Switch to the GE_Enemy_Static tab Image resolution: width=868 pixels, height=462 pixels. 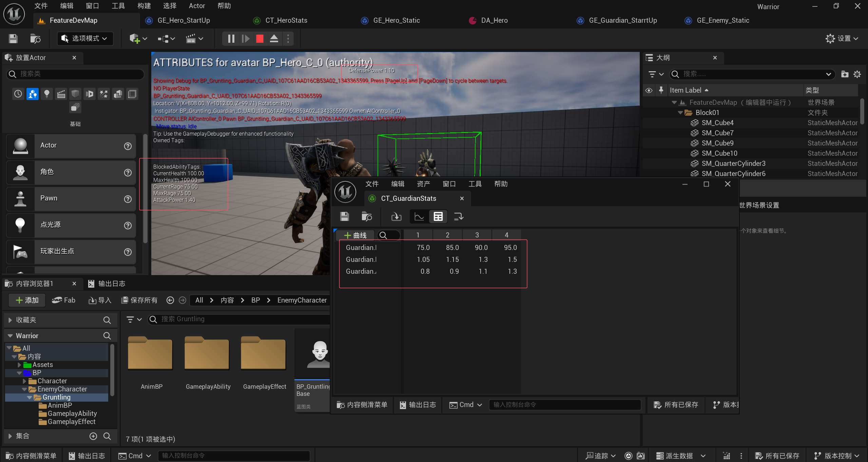tap(722, 20)
